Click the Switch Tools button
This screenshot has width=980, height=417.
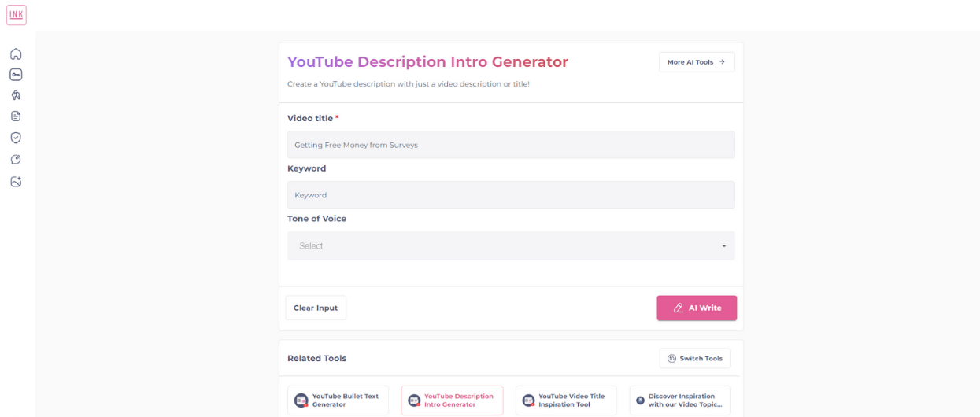click(695, 358)
